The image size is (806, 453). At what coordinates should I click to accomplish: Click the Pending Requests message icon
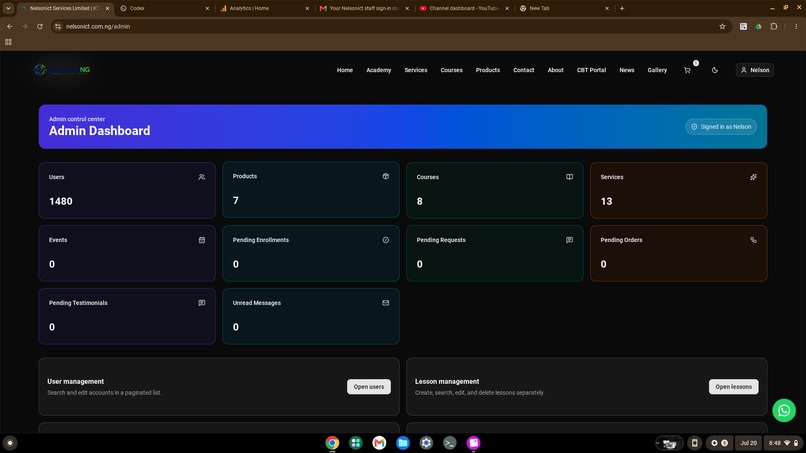pos(570,240)
